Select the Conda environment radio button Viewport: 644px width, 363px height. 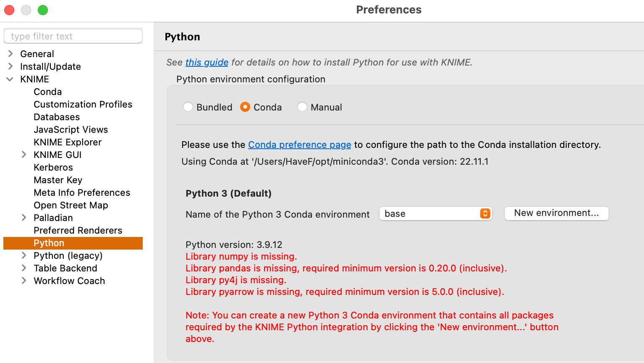click(x=245, y=107)
